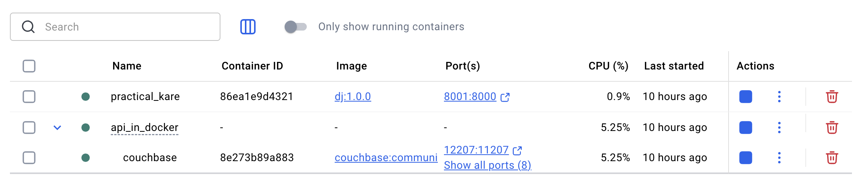This screenshot has height=181, width=868.
Task: Delete the api_in_docker stack
Action: 832,127
